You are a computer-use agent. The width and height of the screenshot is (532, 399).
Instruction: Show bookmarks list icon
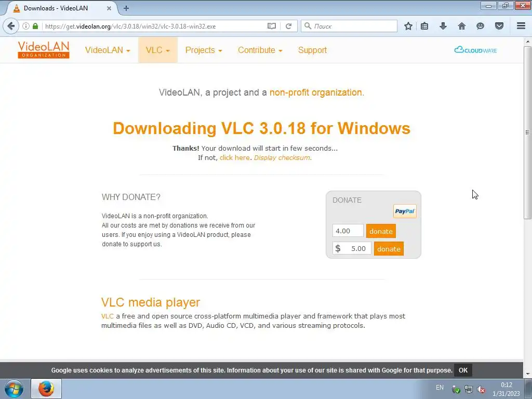[424, 26]
